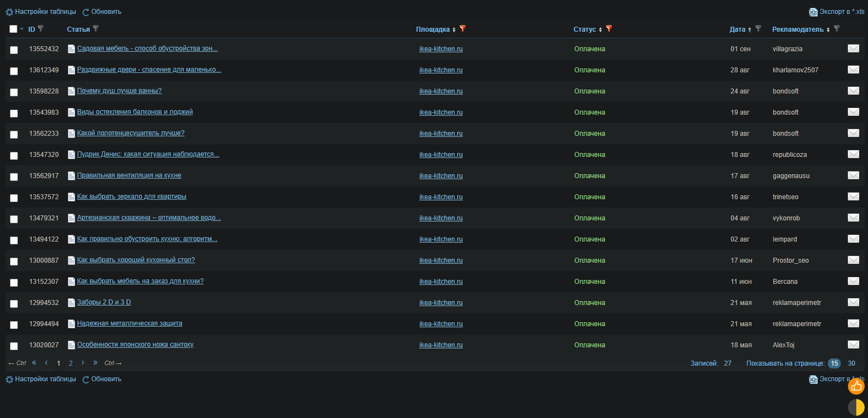This screenshot has height=418, width=868.
Task: Jump to first page with double arrow
Action: 34,363
